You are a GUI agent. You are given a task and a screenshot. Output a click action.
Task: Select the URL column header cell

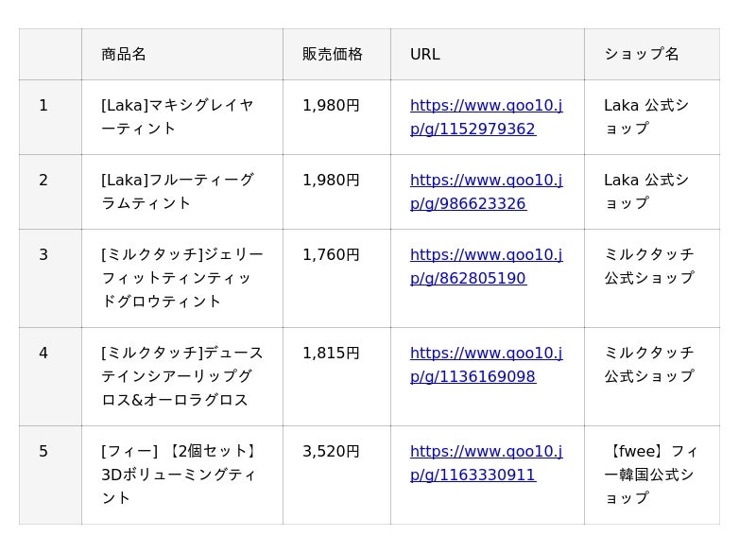pyautogui.click(x=425, y=54)
